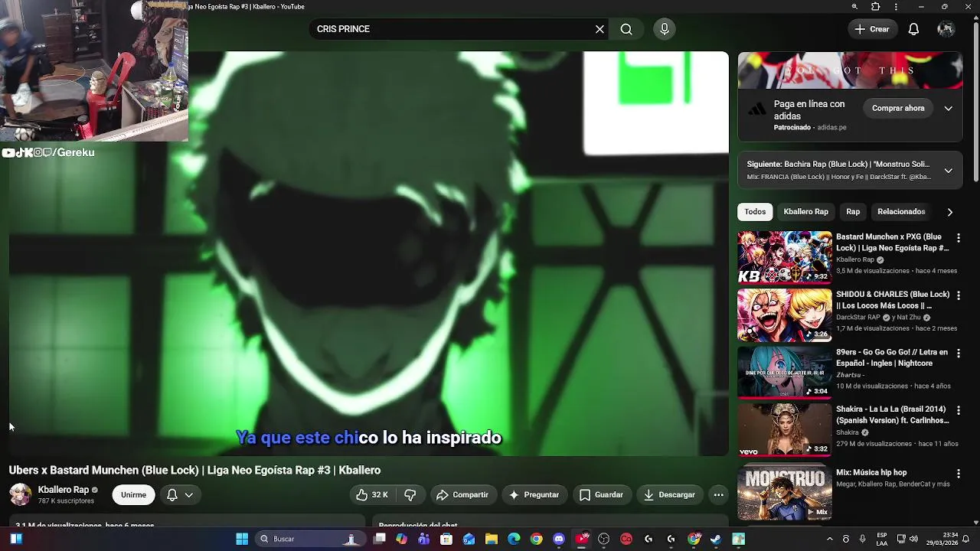Expand the adidas ad chevron

tap(948, 109)
